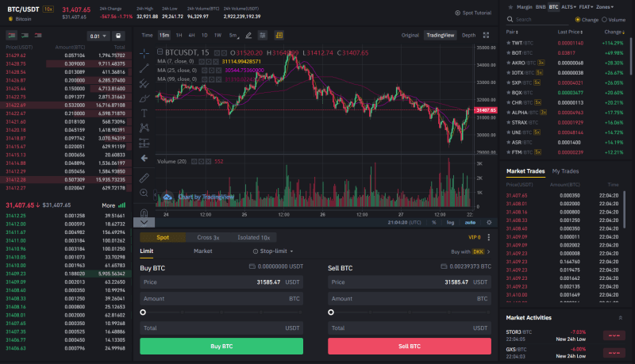The height and width of the screenshot is (364, 635).
Task: Select the ruler measure tool
Action: coord(144,178)
